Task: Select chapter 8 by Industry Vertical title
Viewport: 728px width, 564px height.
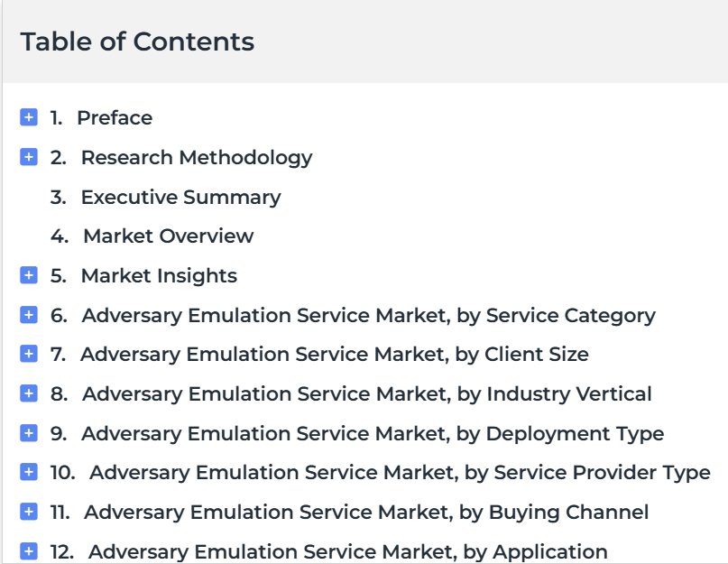Action: (x=367, y=394)
